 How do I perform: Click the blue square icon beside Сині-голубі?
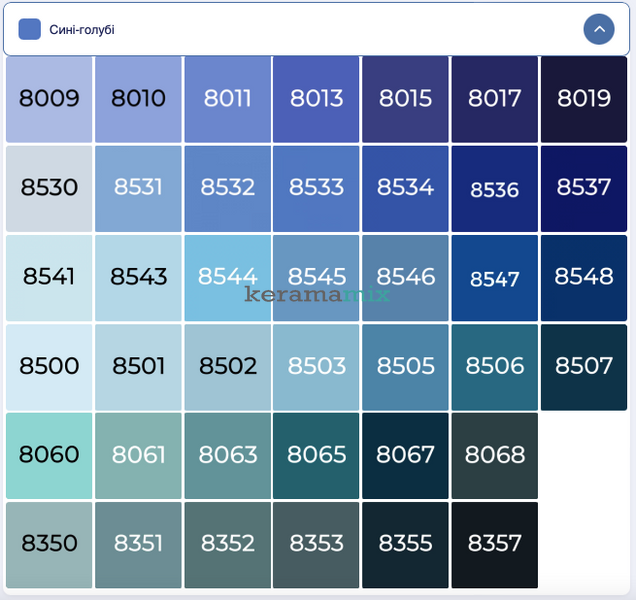click(30, 29)
